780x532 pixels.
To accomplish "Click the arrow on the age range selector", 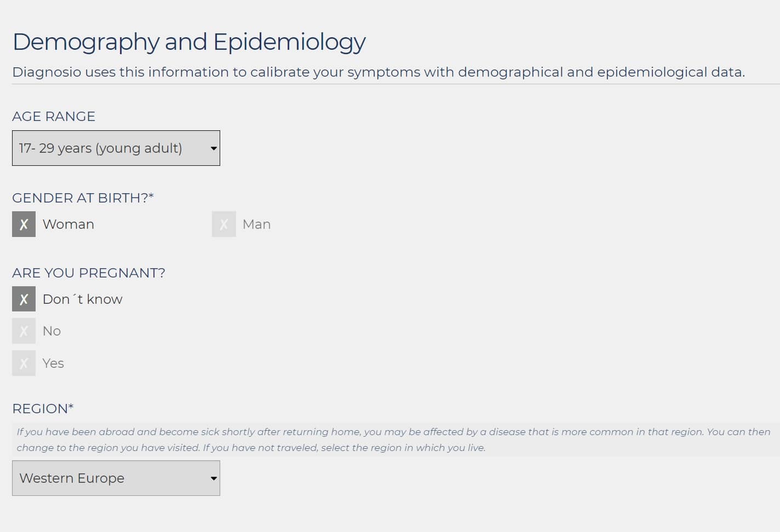I will (214, 148).
